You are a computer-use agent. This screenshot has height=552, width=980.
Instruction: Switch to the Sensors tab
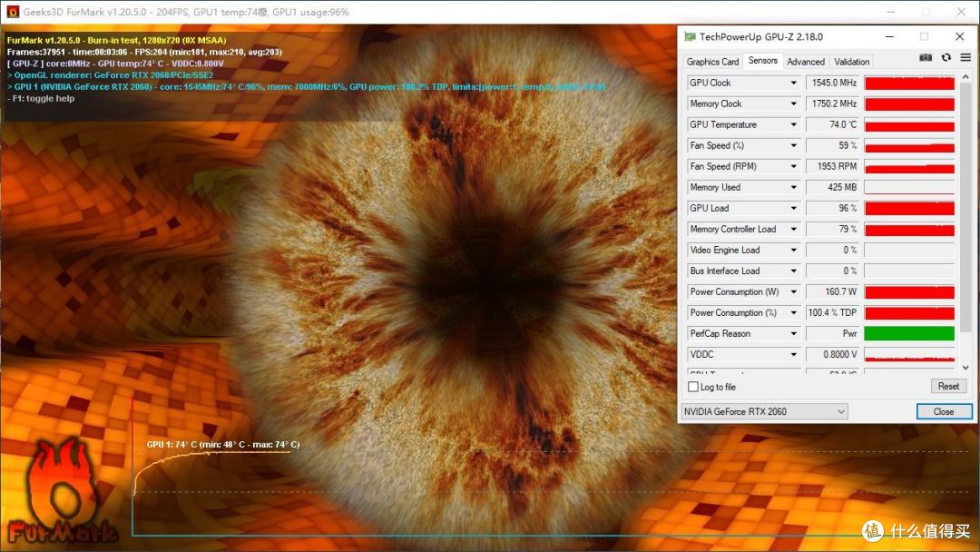(762, 60)
